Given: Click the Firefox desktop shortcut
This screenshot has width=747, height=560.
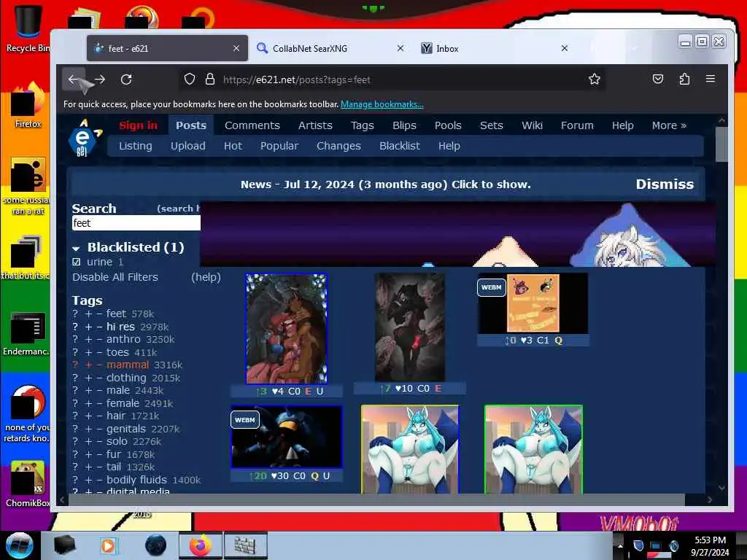Looking at the screenshot, I should pos(28,106).
